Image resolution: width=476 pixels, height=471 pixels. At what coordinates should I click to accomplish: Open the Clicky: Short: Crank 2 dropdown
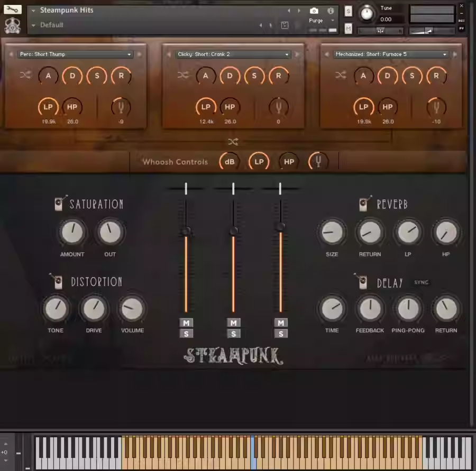(233, 54)
